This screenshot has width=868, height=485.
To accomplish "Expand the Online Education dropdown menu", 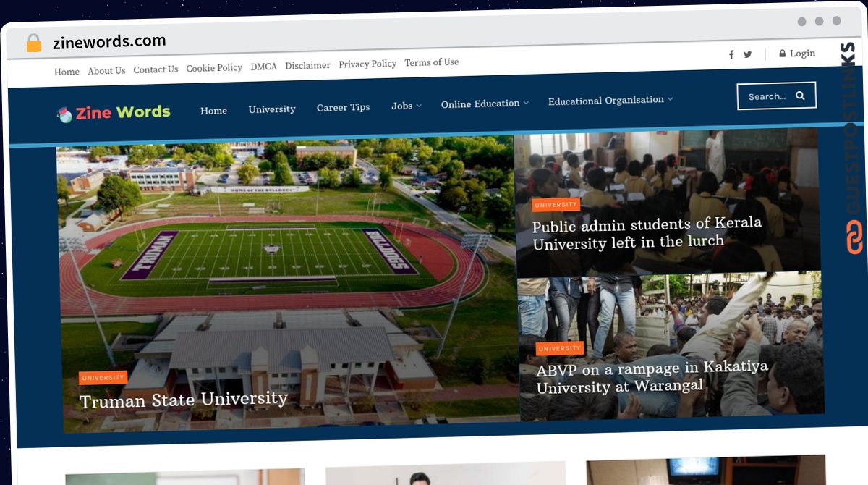I will [x=485, y=104].
